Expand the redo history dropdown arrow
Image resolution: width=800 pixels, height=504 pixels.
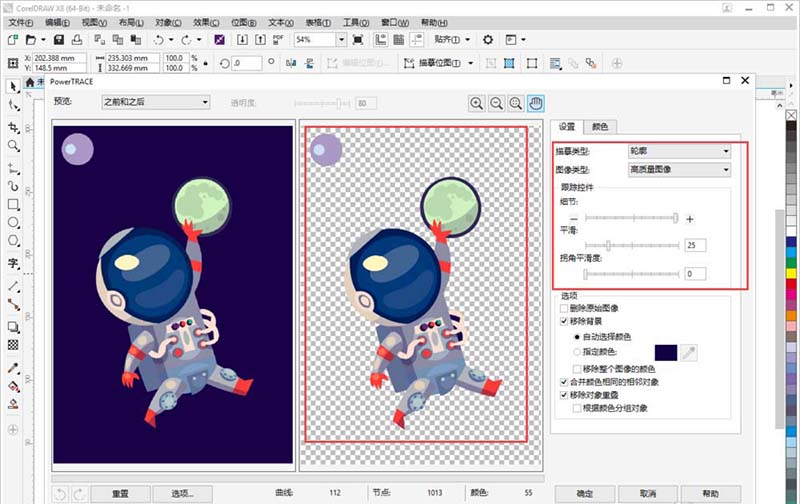pos(199,40)
